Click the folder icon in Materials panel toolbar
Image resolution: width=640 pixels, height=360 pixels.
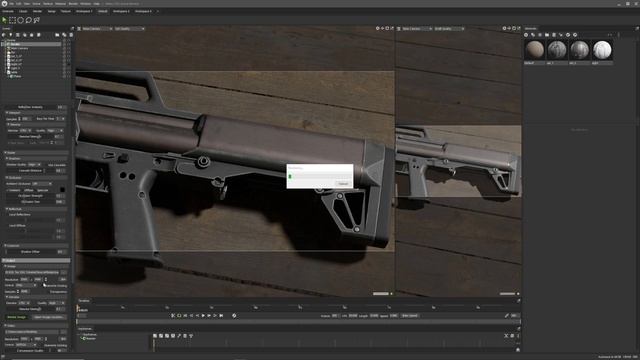(x=547, y=35)
